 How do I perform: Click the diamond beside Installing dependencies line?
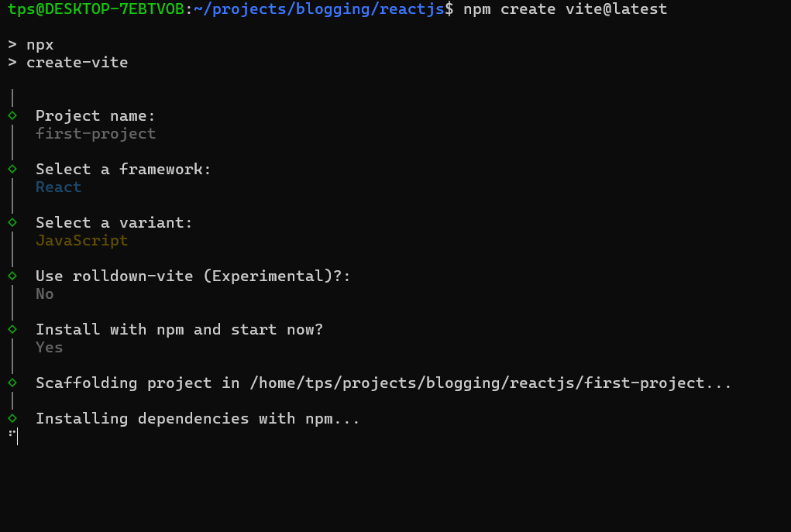tap(12, 418)
